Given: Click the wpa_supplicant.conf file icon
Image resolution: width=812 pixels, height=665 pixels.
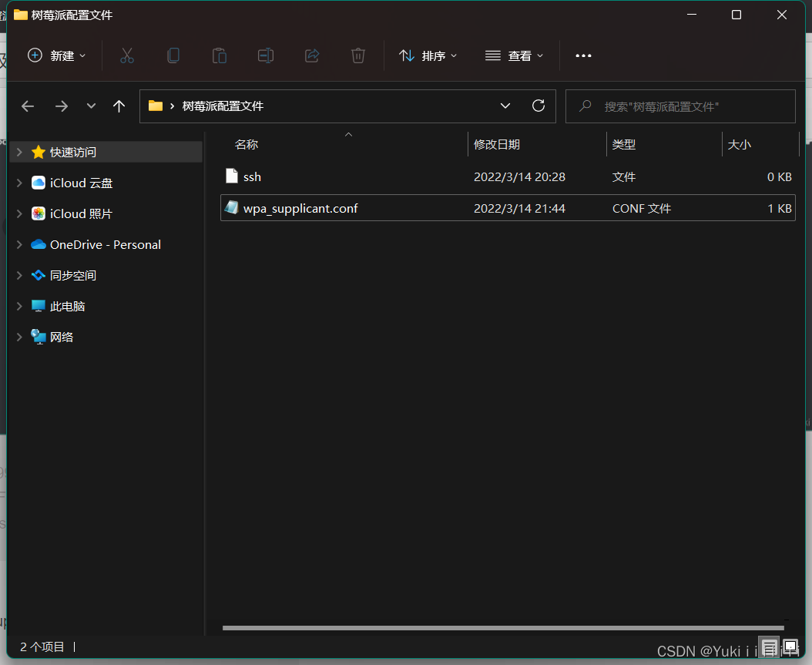Looking at the screenshot, I should (x=231, y=208).
